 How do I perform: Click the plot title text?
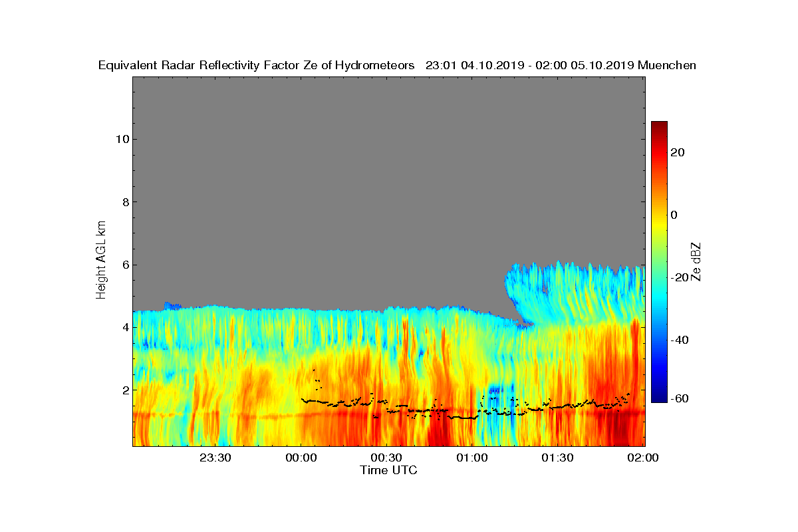[397, 65]
